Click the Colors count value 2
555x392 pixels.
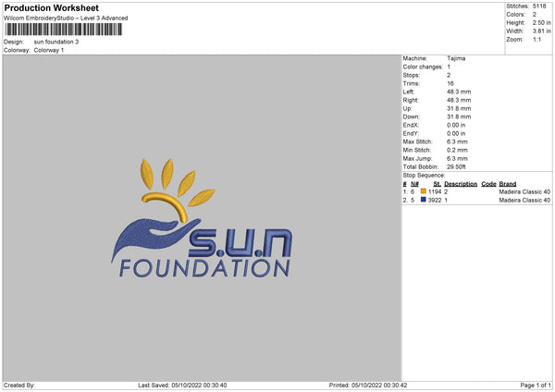point(535,15)
